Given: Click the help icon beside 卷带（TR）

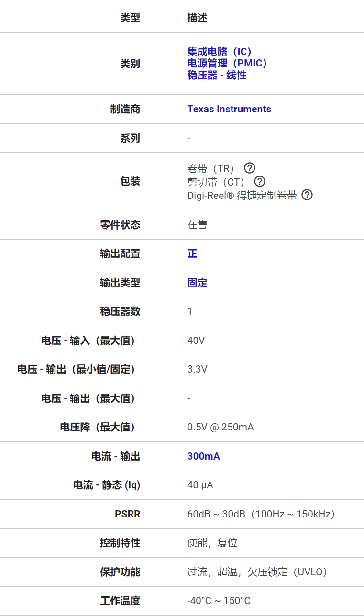Looking at the screenshot, I should tap(250, 168).
